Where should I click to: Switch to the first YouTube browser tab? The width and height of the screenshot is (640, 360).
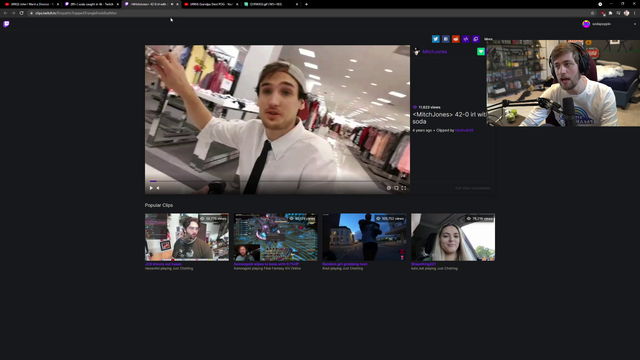click(x=32, y=4)
